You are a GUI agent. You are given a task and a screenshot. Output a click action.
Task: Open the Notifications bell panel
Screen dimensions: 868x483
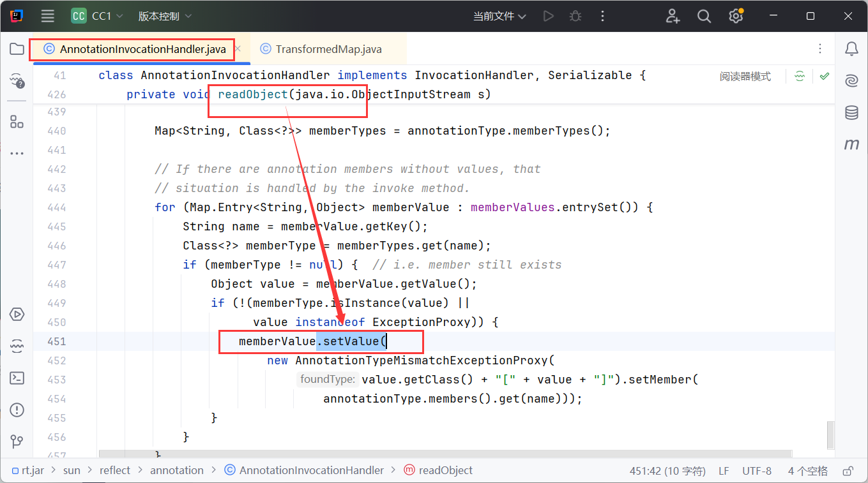tap(851, 49)
